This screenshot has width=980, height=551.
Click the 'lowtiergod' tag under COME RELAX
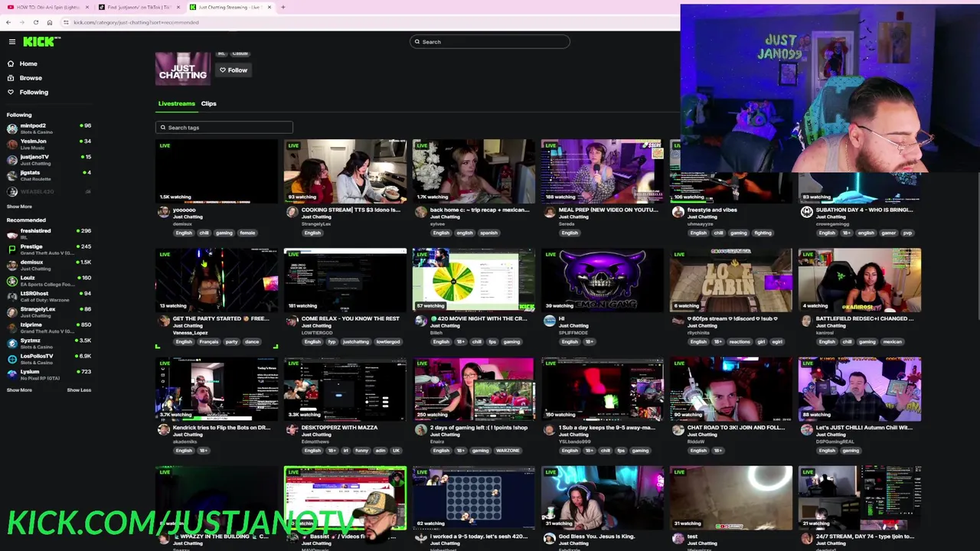[388, 342]
